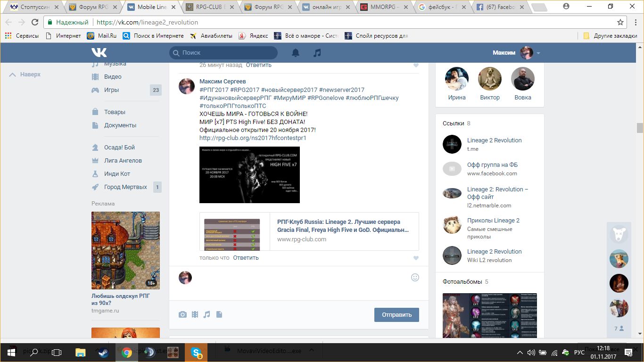The height and width of the screenshot is (362, 644).
Task: Expand profile menu arrow next to Максим
Action: pyautogui.click(x=538, y=53)
